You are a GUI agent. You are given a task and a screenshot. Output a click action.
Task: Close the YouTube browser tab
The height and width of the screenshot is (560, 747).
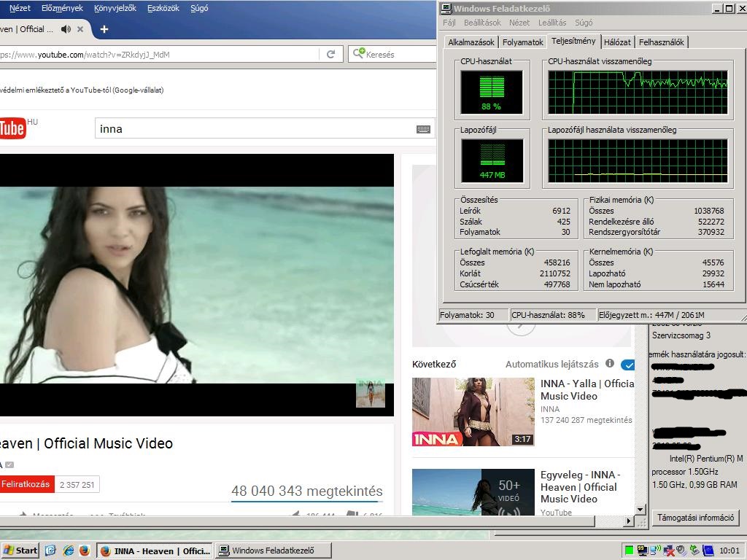pos(80,29)
